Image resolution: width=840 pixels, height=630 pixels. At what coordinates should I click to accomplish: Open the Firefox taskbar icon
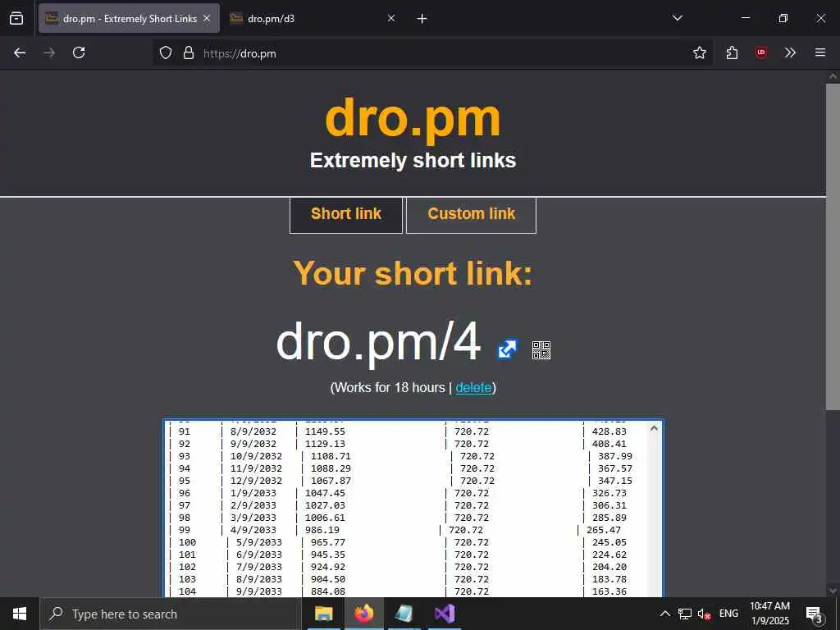click(x=363, y=614)
